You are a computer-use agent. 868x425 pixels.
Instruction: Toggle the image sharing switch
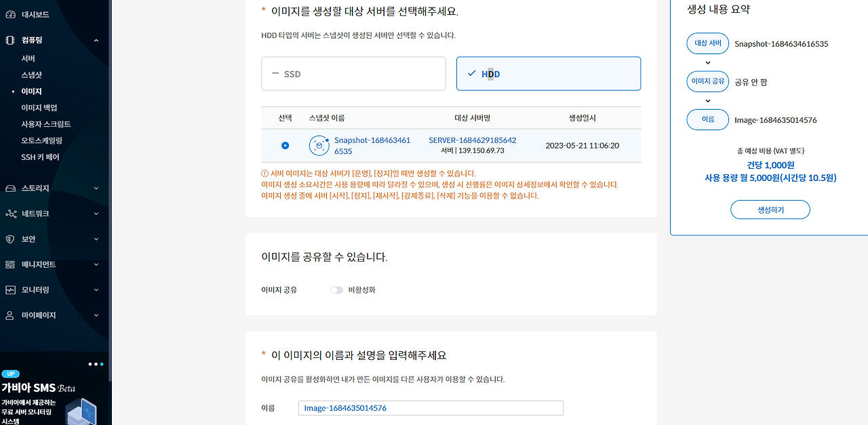pyautogui.click(x=336, y=290)
